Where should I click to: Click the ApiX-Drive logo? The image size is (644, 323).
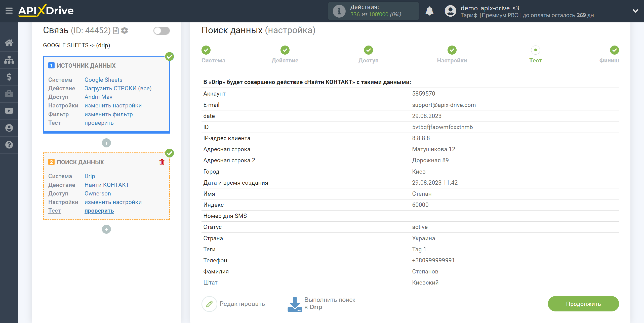point(46,11)
